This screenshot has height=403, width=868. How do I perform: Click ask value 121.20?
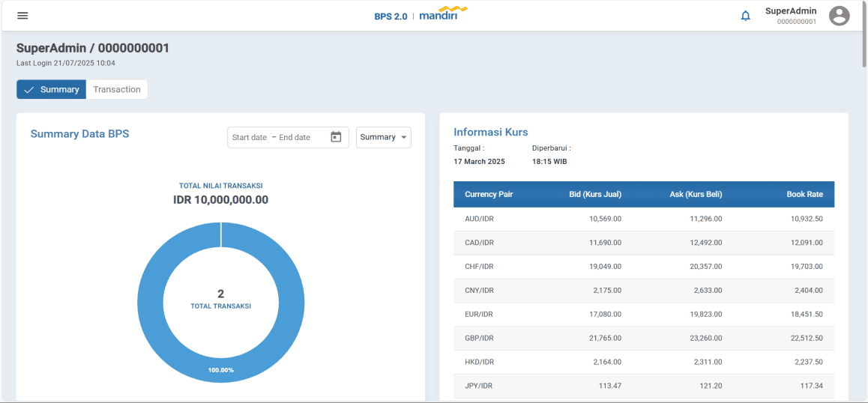(712, 385)
